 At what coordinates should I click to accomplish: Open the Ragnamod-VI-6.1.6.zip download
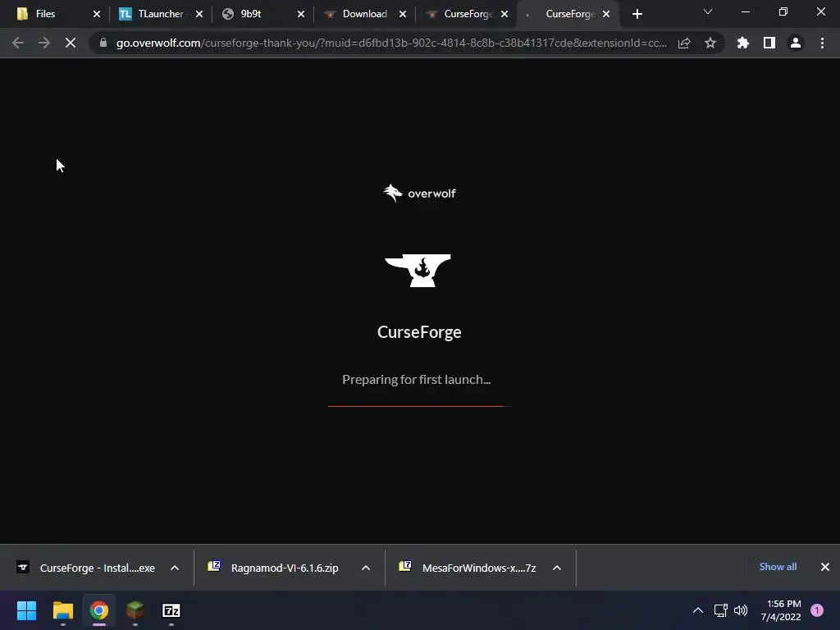(x=274, y=568)
